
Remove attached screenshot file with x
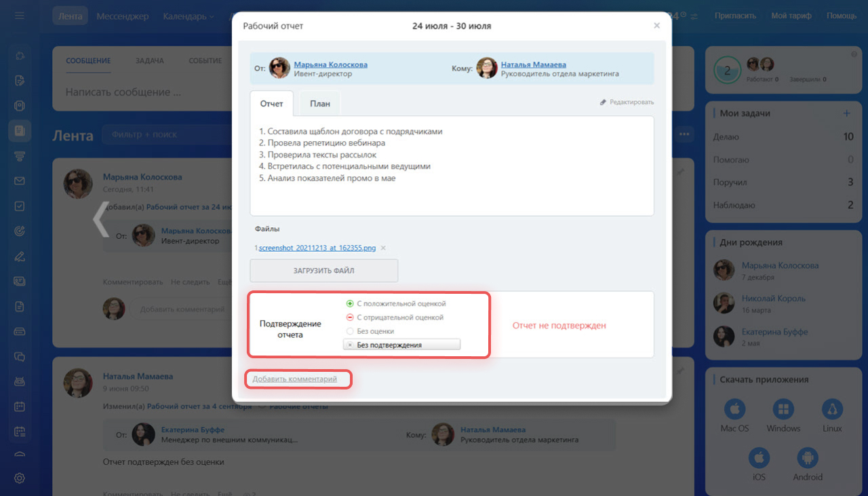click(x=383, y=248)
